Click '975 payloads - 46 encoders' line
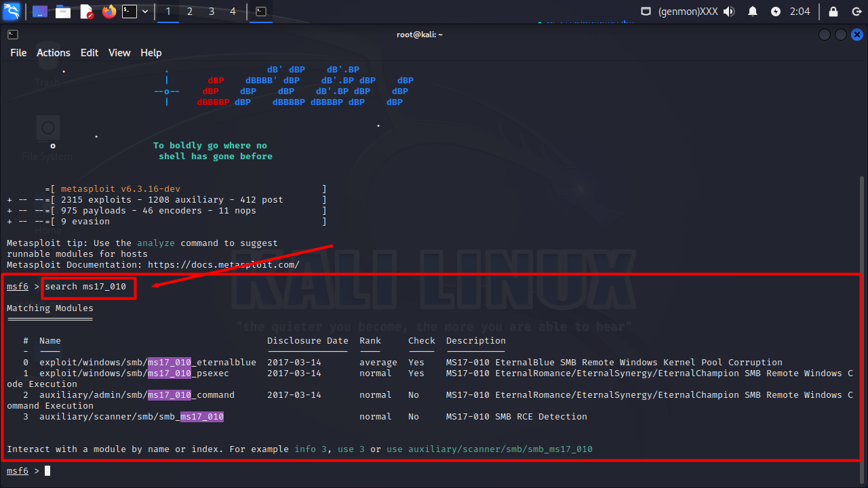 (159, 211)
